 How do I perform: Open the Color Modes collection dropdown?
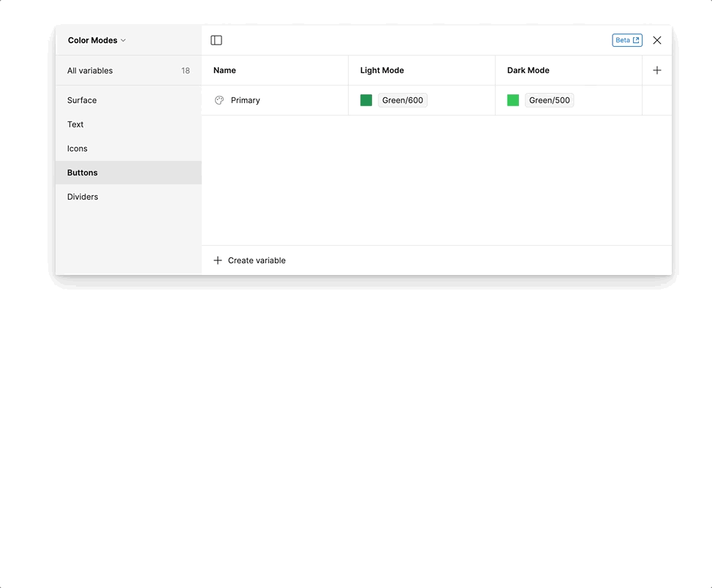96,40
